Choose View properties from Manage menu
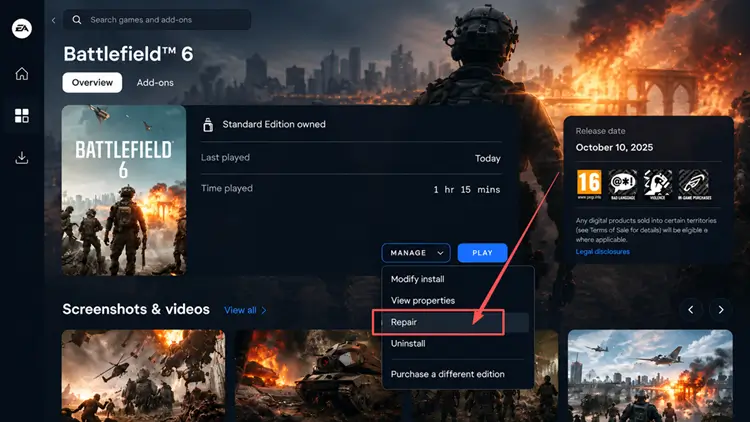This screenshot has height=422, width=750. pyautogui.click(x=423, y=300)
